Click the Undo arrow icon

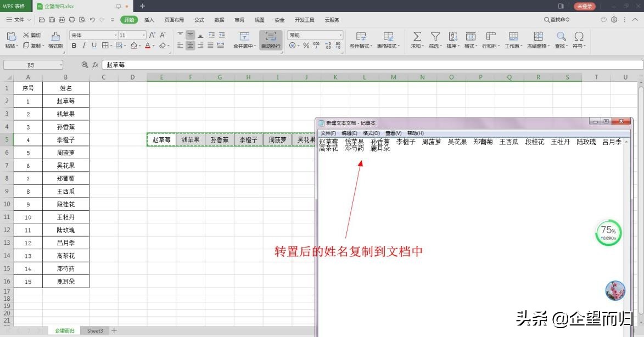[92, 20]
